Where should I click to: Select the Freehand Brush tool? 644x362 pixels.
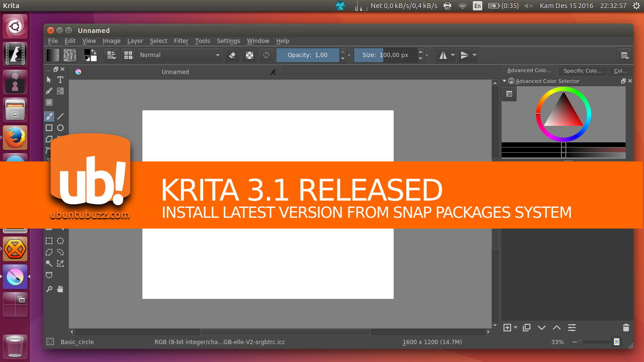[x=49, y=116]
